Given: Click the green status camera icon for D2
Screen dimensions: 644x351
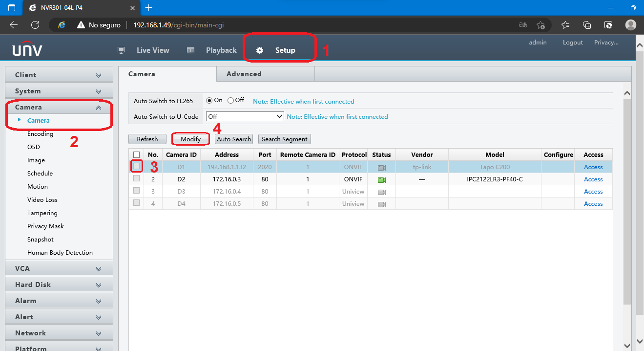Looking at the screenshot, I should pos(381,179).
